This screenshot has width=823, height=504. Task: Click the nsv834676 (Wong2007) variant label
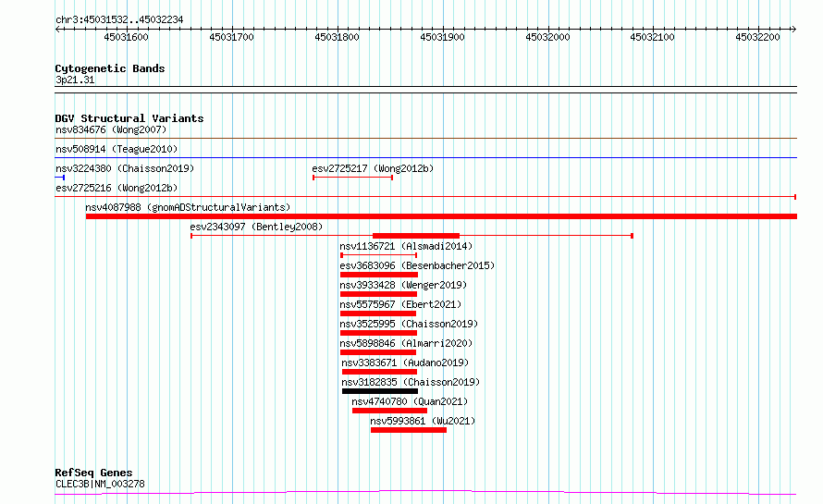111,129
